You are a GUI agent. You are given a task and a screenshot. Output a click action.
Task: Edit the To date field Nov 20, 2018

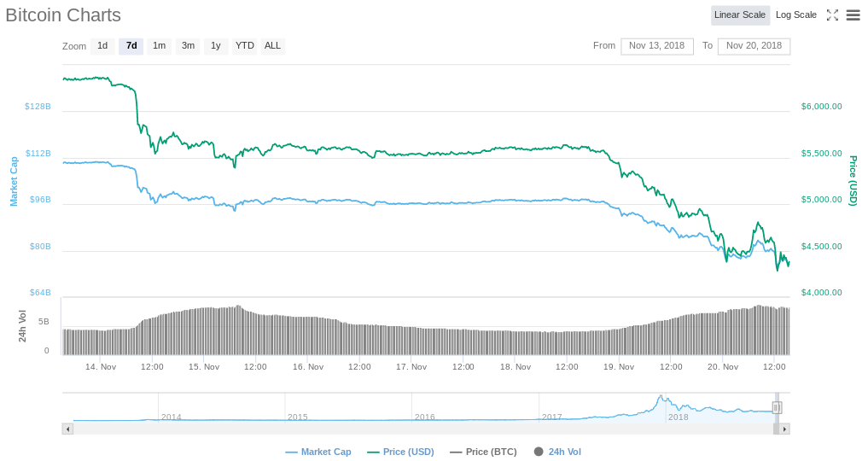coord(754,46)
